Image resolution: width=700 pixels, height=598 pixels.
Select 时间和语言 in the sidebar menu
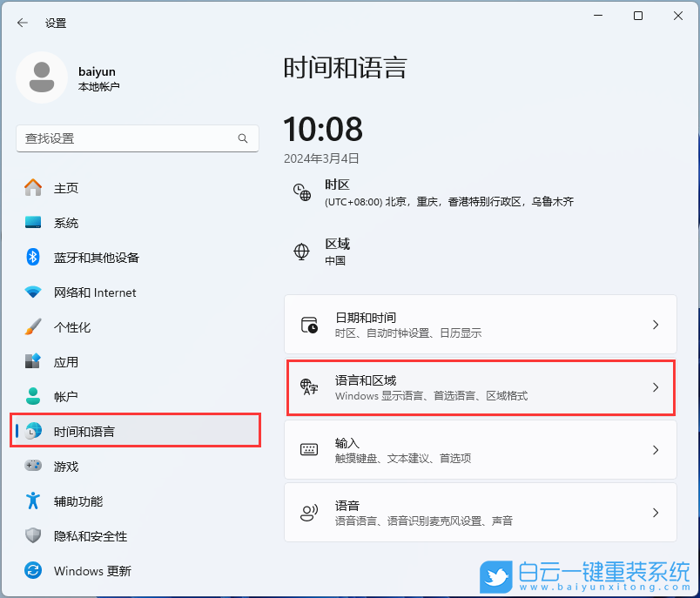(86, 431)
